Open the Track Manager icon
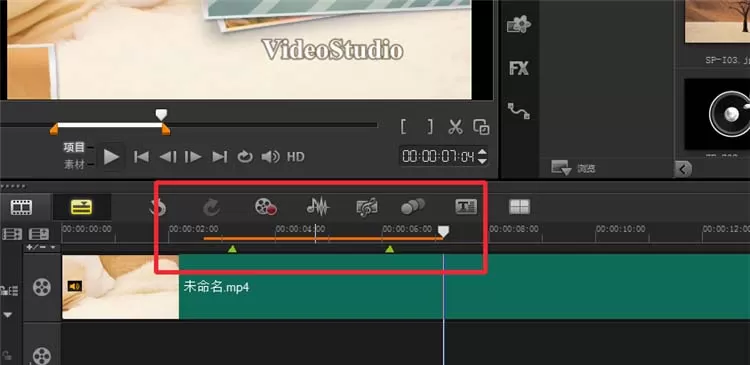This screenshot has width=750, height=365. tap(12, 234)
